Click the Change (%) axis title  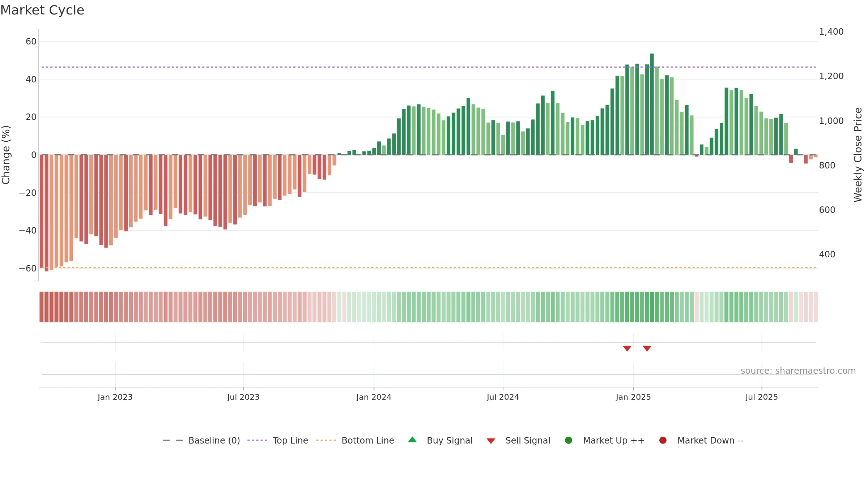6,155
